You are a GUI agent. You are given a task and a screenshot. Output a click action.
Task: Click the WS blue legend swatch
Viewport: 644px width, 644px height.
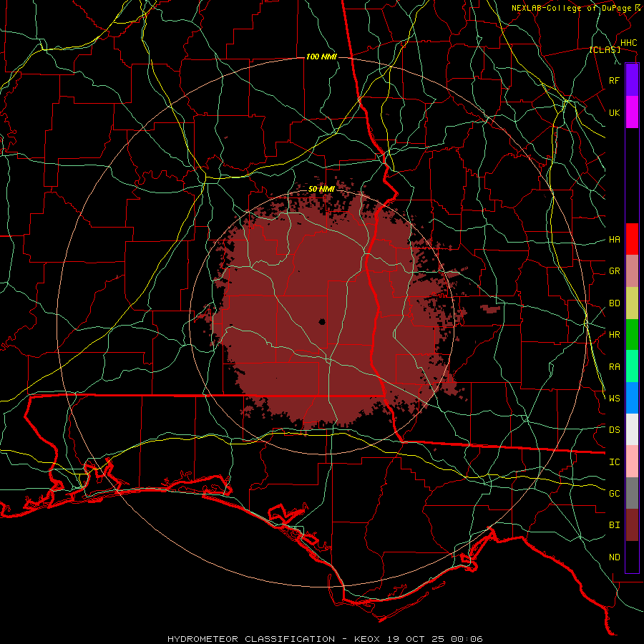pos(632,398)
